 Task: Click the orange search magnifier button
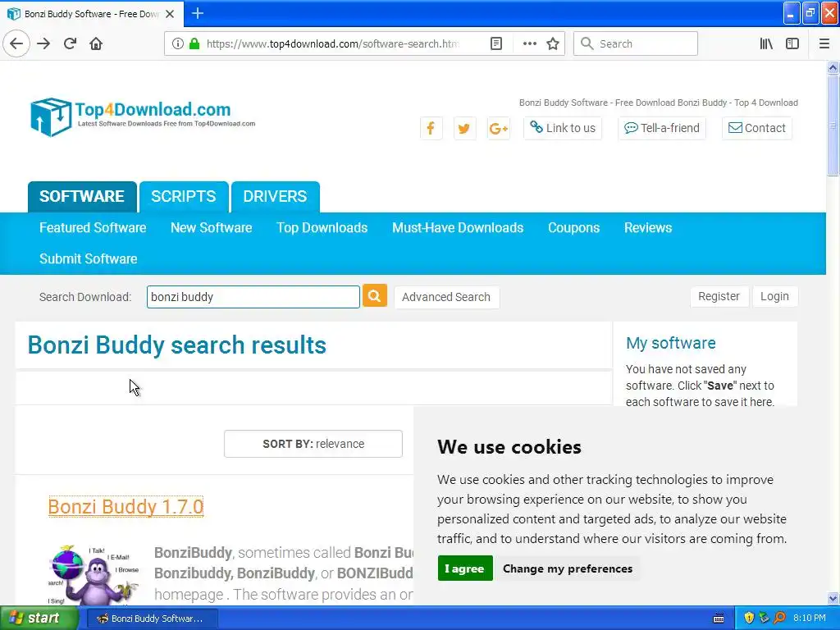click(374, 295)
